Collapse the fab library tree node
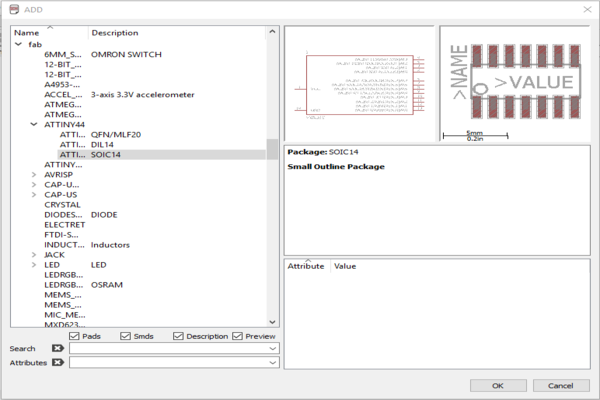The image size is (600, 400). 18,44
